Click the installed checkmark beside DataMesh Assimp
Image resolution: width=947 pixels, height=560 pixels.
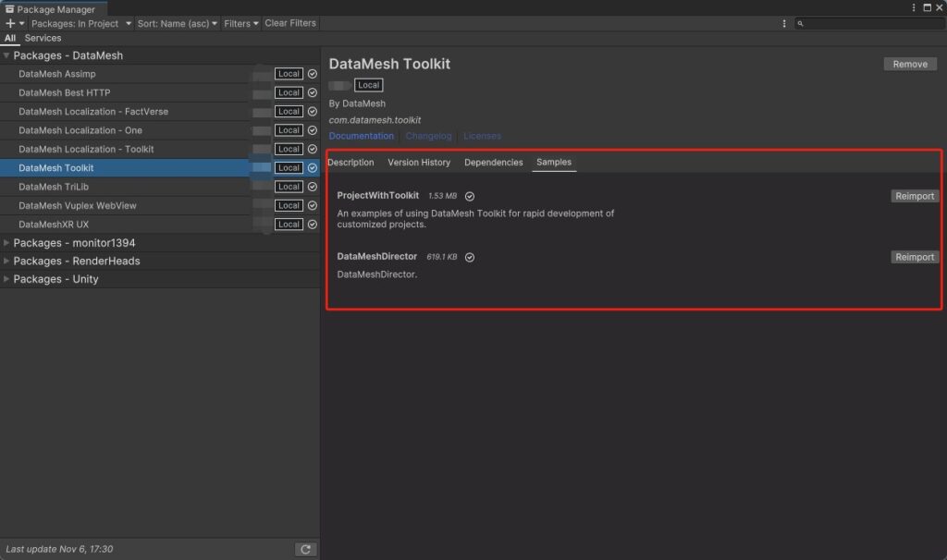[313, 74]
